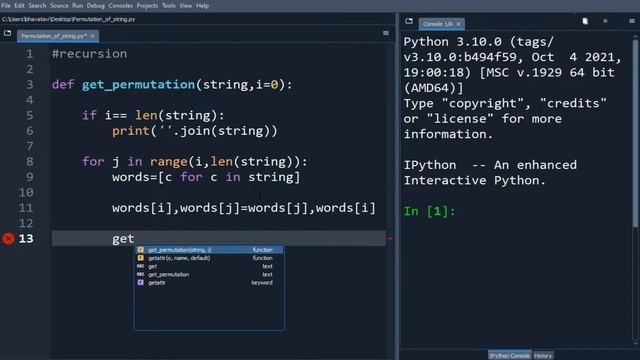Image resolution: width=640 pixels, height=360 pixels.
Task: Open the File menu
Action: 6,6
